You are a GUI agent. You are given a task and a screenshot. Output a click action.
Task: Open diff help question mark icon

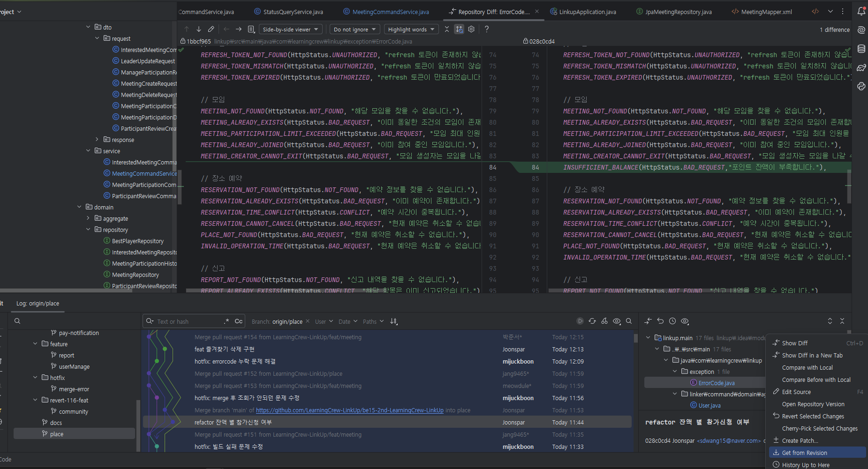click(487, 29)
